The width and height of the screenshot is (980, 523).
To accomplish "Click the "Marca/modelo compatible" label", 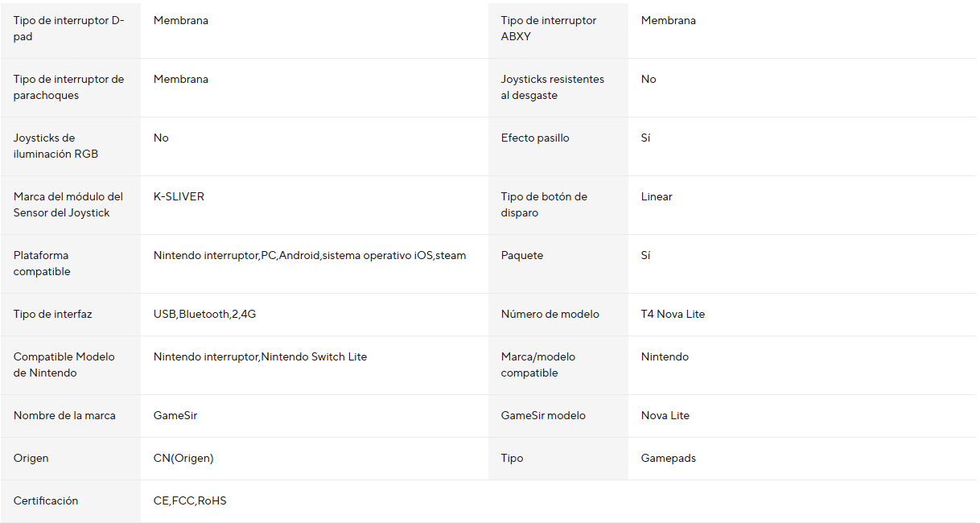I will point(538,364).
